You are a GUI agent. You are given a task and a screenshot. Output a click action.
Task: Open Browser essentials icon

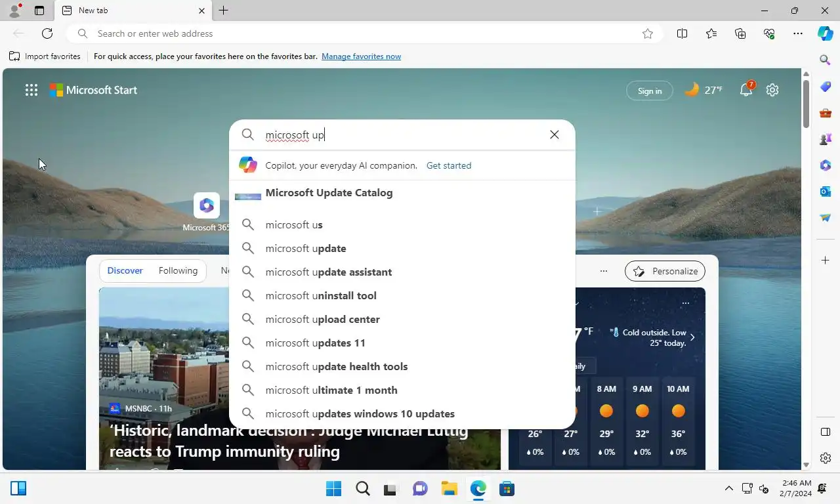click(x=769, y=33)
